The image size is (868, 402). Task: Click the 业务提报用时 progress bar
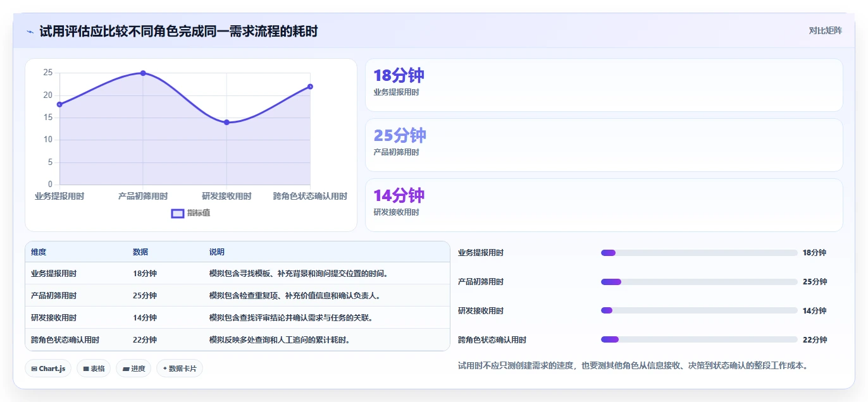(699, 253)
